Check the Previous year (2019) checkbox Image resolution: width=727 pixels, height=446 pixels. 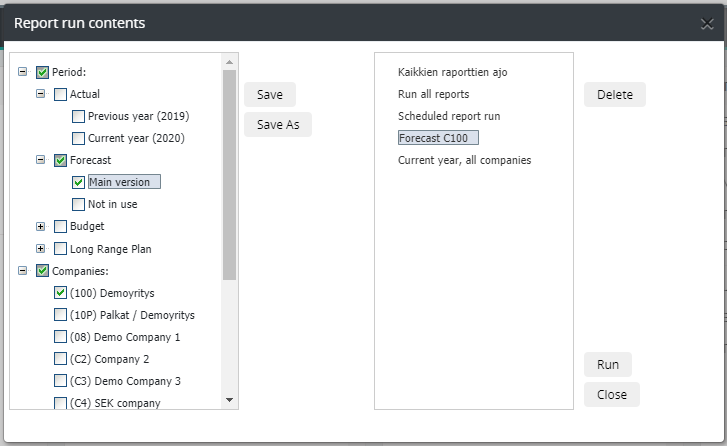click(78, 116)
